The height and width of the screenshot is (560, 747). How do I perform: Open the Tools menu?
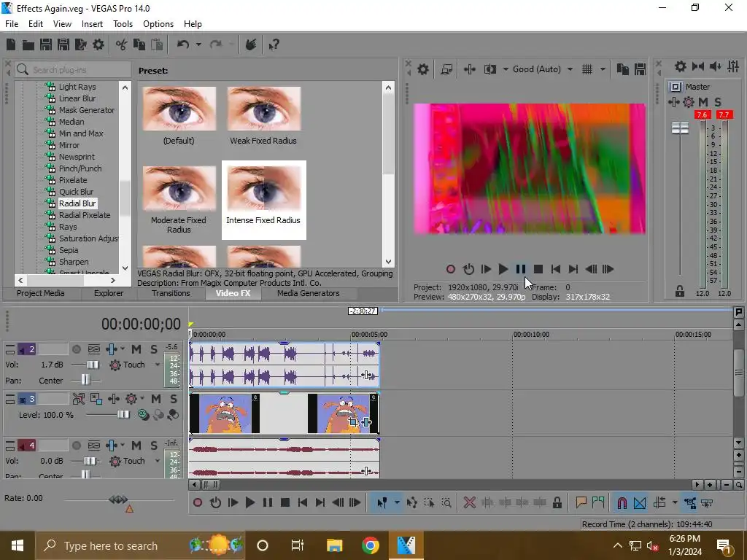(123, 24)
